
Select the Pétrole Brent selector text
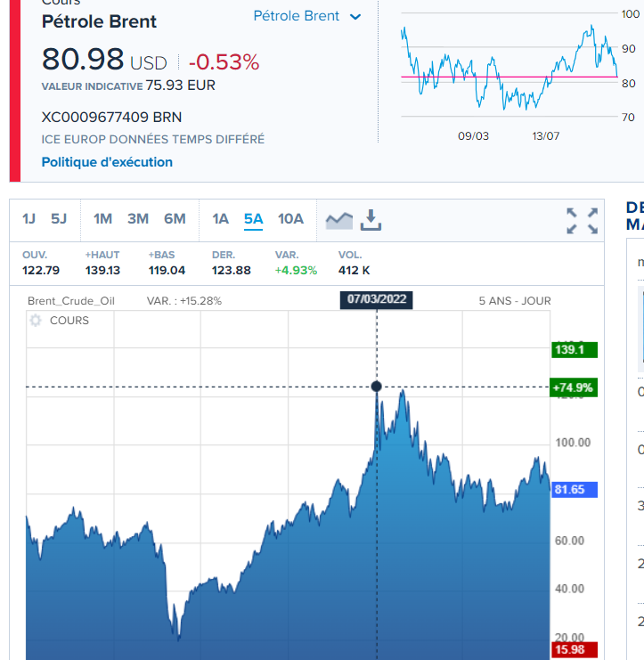click(x=297, y=16)
